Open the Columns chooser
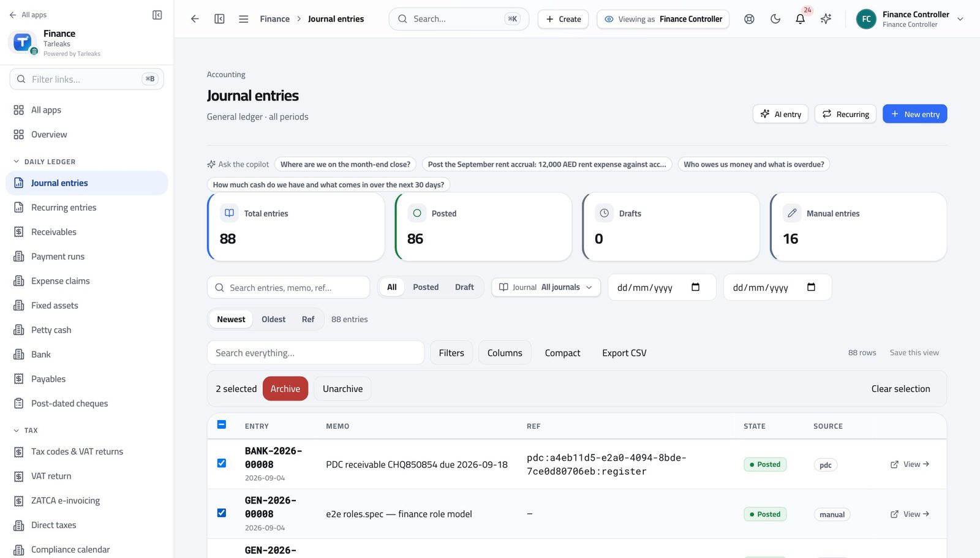Screen dimensions: 980x558 coord(505,353)
